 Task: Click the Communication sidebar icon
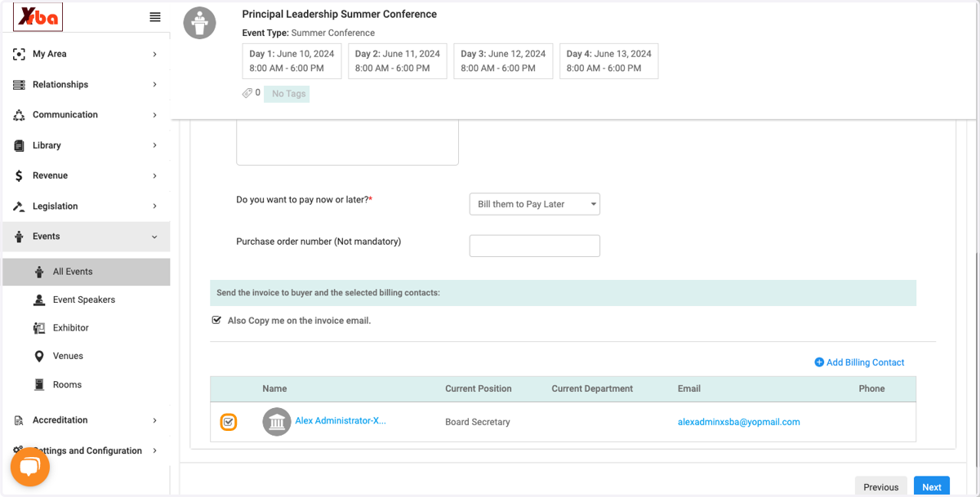click(19, 115)
